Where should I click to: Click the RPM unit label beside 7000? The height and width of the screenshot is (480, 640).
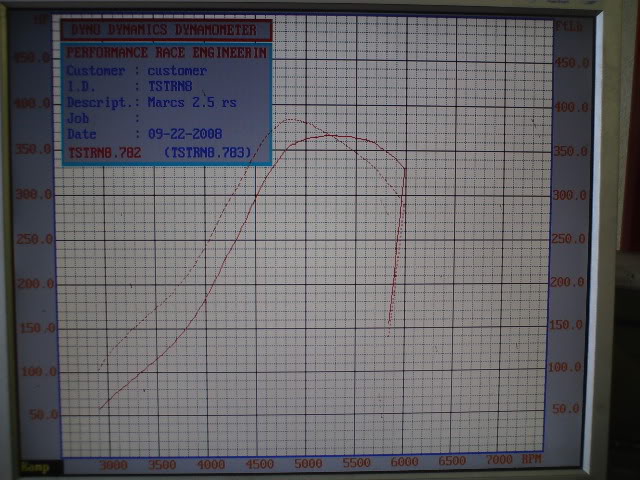click(533, 461)
